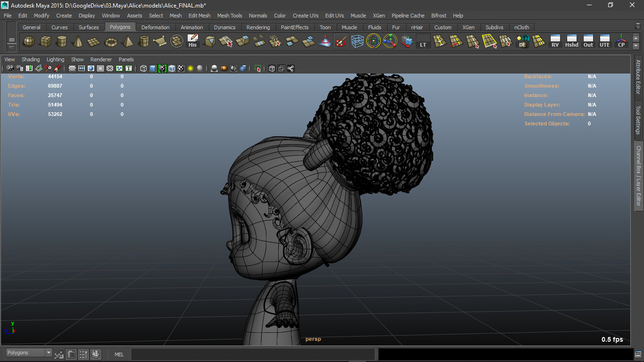Toggle use all lights yellow bulb
644x362 pixels.
(190, 68)
